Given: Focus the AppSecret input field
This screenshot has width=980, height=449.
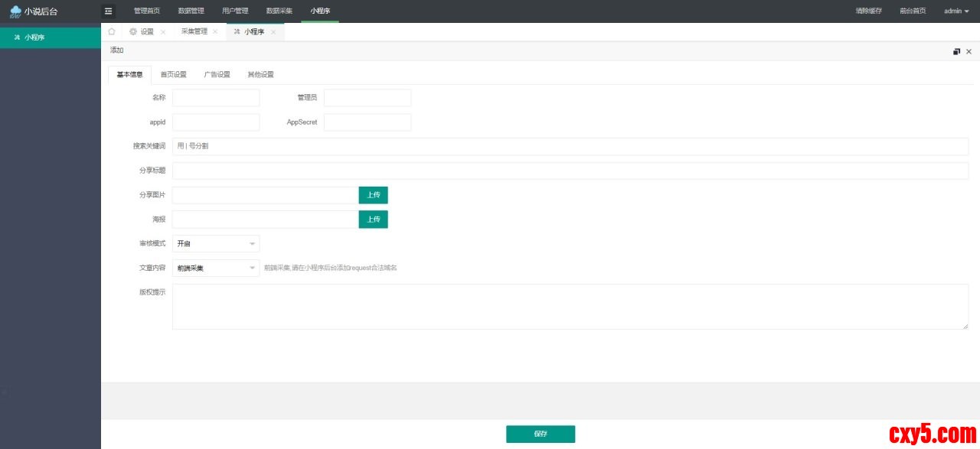Looking at the screenshot, I should (x=367, y=122).
